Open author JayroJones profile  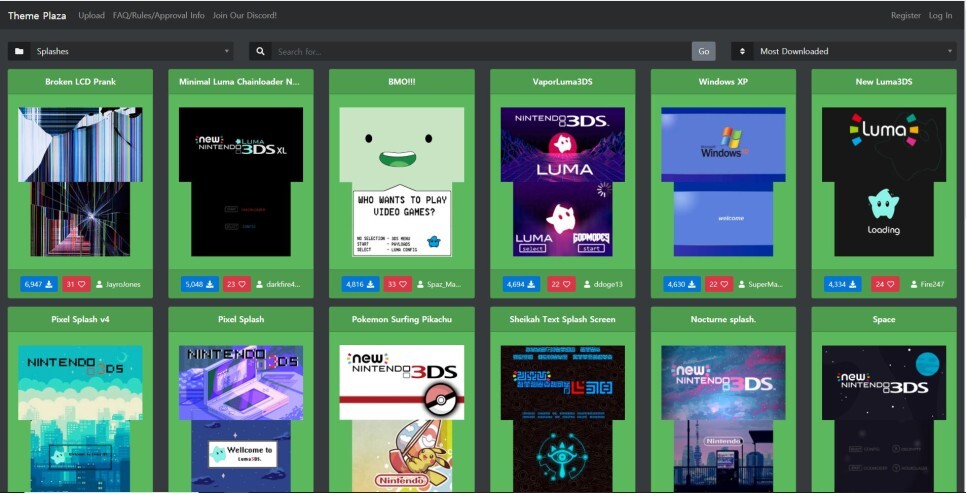click(118, 284)
